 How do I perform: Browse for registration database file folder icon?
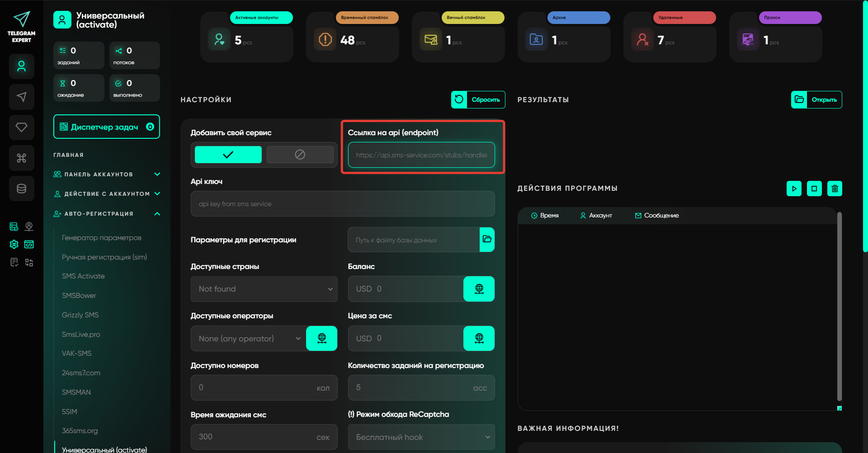click(487, 239)
